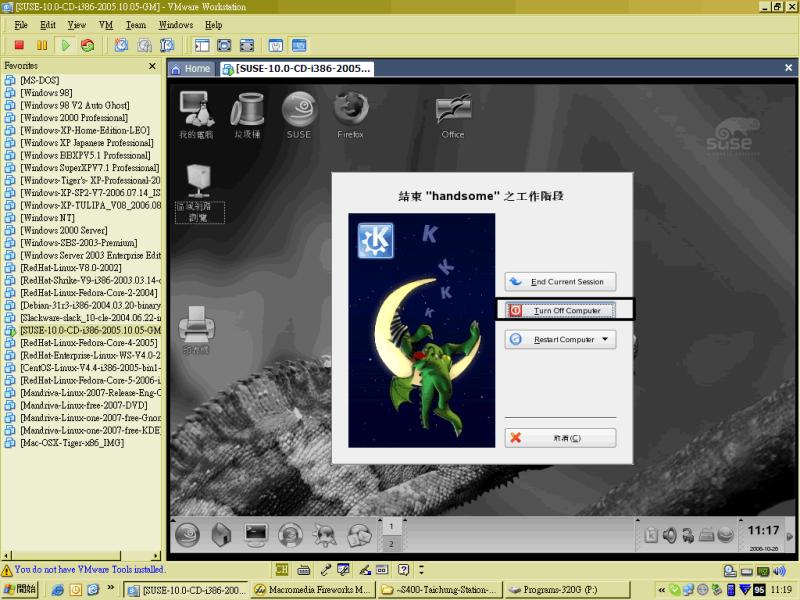This screenshot has width=800, height=600.
Task: Open the Team menu
Action: click(136, 25)
